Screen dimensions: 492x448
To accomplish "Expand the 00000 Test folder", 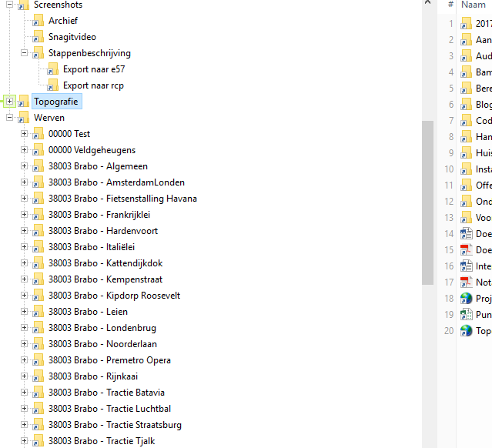I will [x=24, y=134].
